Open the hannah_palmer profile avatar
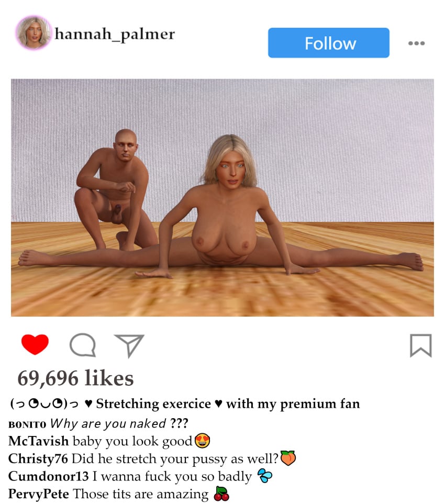This screenshot has width=445, height=504. coord(33,33)
